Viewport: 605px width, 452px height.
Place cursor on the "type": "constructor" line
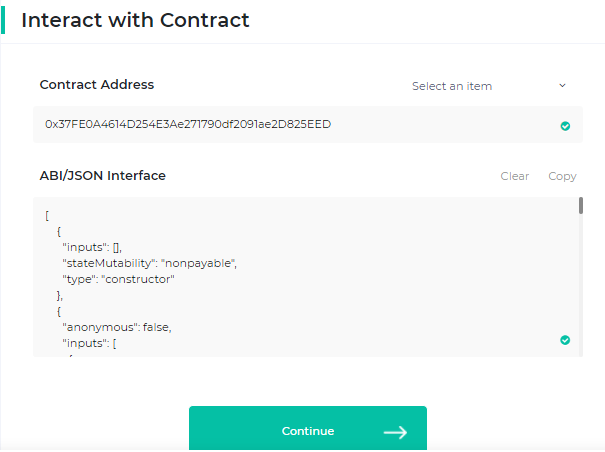[118, 279]
